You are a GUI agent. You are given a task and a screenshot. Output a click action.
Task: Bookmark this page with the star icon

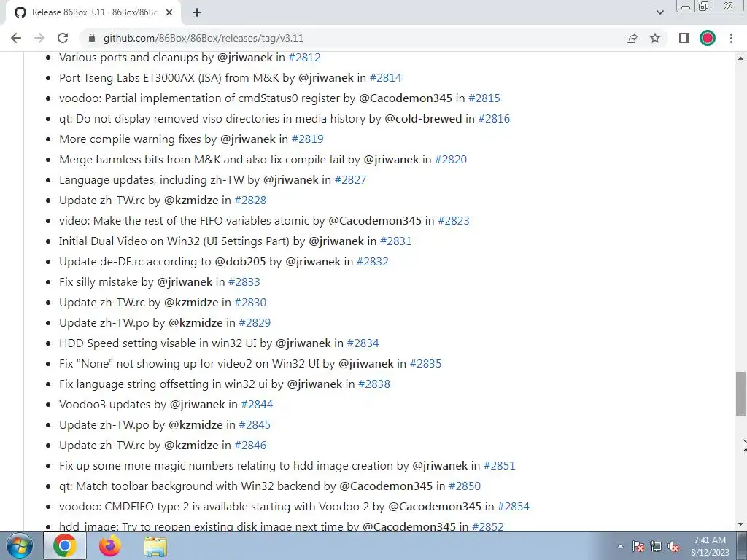[655, 38]
